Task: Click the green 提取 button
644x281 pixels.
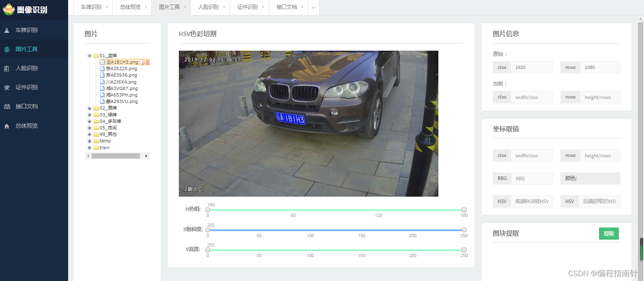Action: pyautogui.click(x=609, y=234)
